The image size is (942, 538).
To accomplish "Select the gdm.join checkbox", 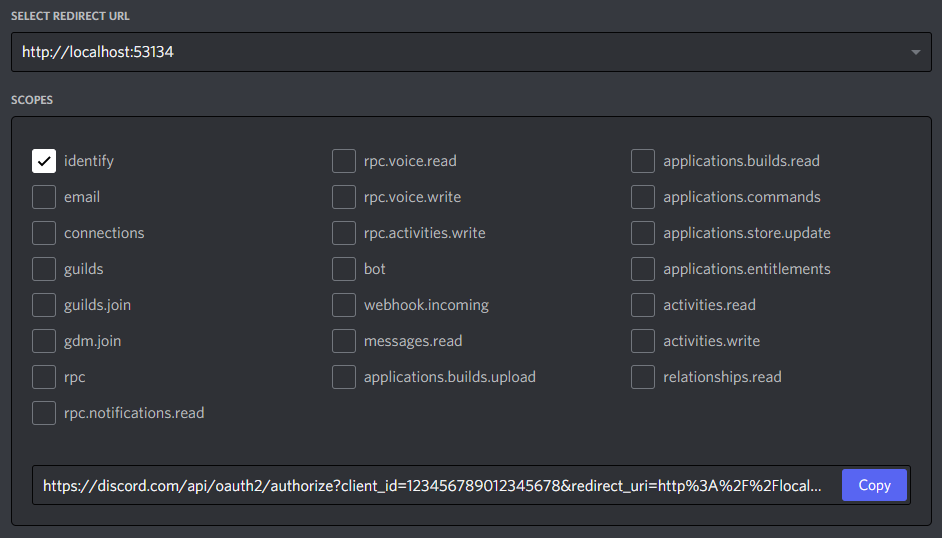I will tap(44, 341).
